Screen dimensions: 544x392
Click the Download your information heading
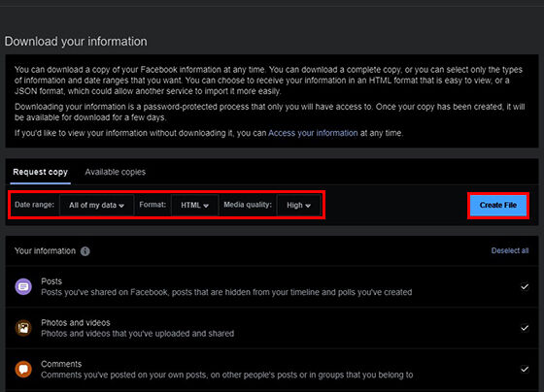click(x=76, y=42)
